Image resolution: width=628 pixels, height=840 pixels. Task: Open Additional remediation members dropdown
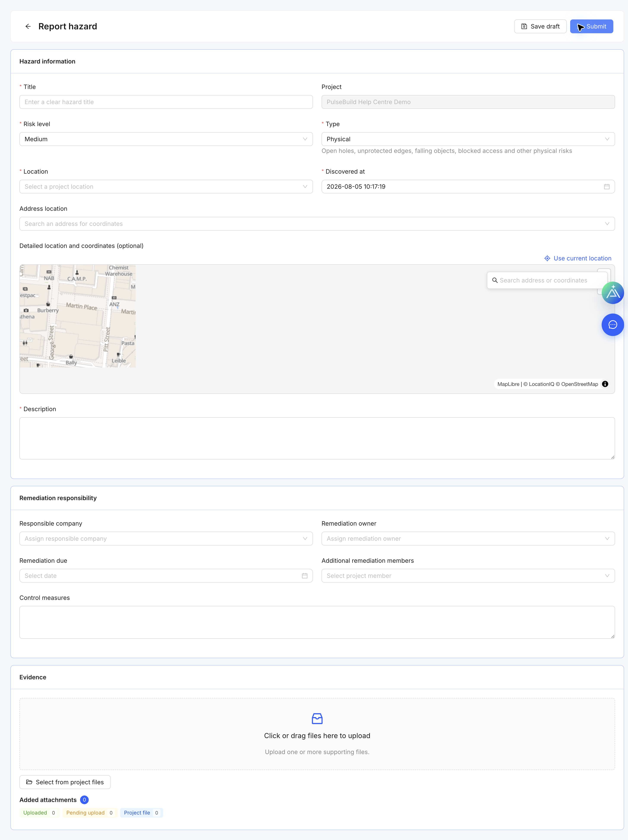[x=468, y=576]
